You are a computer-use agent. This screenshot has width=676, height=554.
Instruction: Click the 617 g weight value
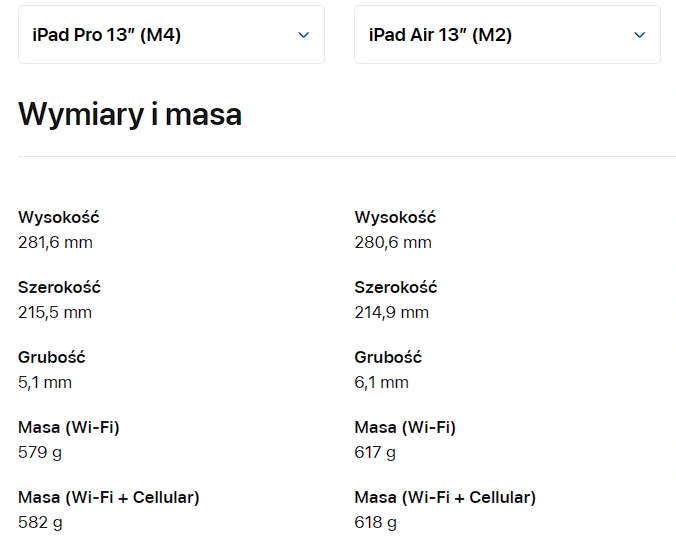point(375,453)
